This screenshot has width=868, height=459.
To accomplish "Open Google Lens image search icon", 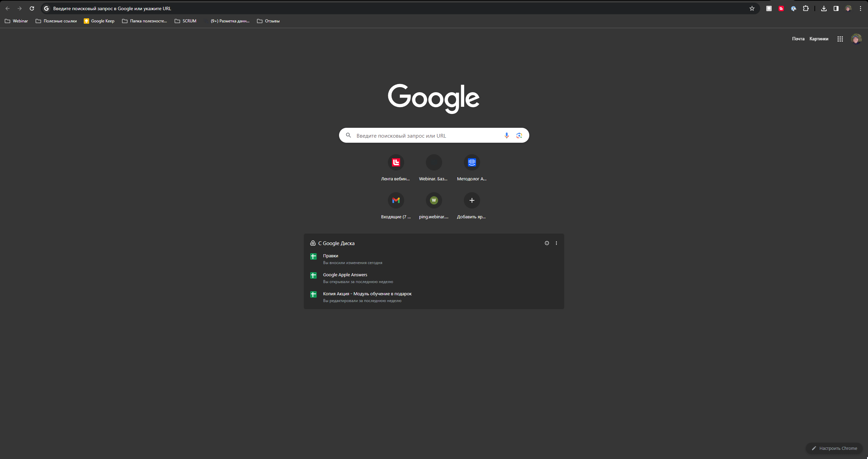I will (x=519, y=135).
